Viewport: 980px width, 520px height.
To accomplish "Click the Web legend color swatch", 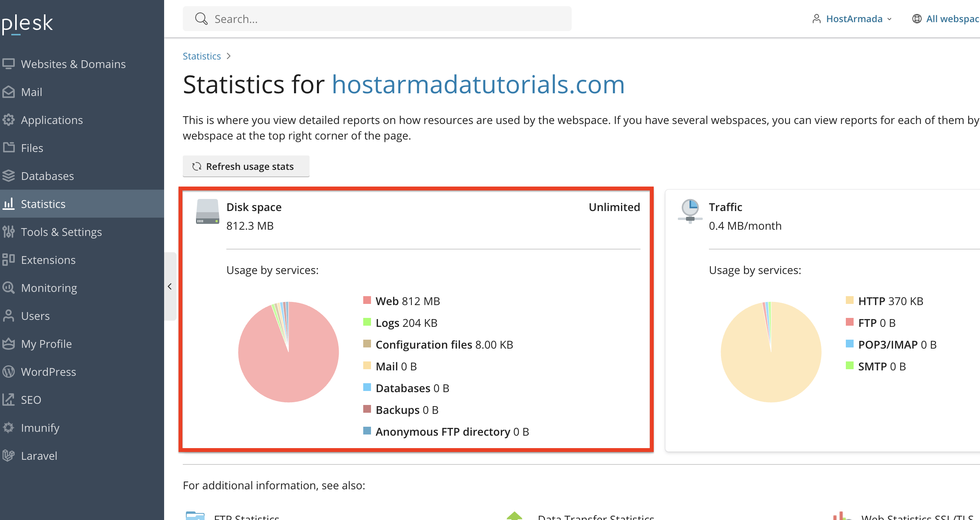I will 367,300.
